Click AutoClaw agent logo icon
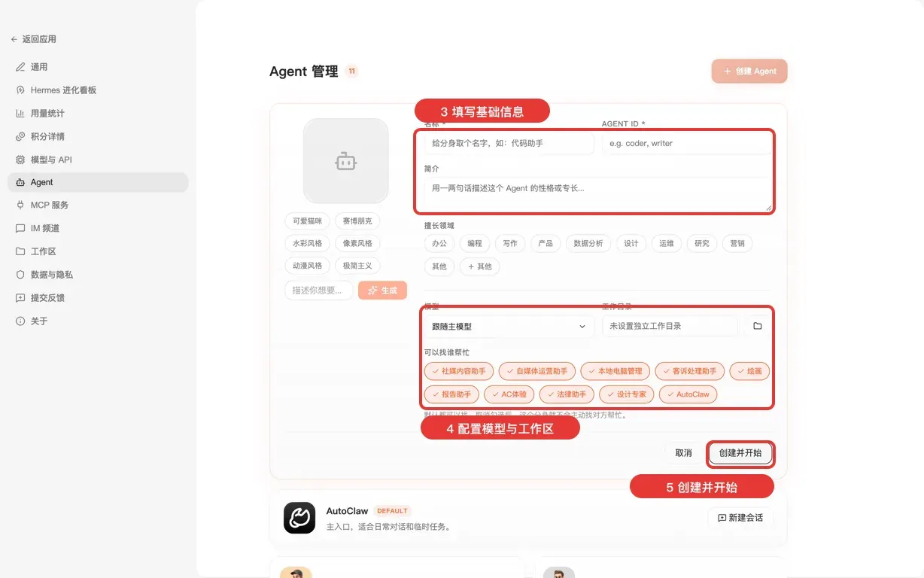 pyautogui.click(x=299, y=518)
